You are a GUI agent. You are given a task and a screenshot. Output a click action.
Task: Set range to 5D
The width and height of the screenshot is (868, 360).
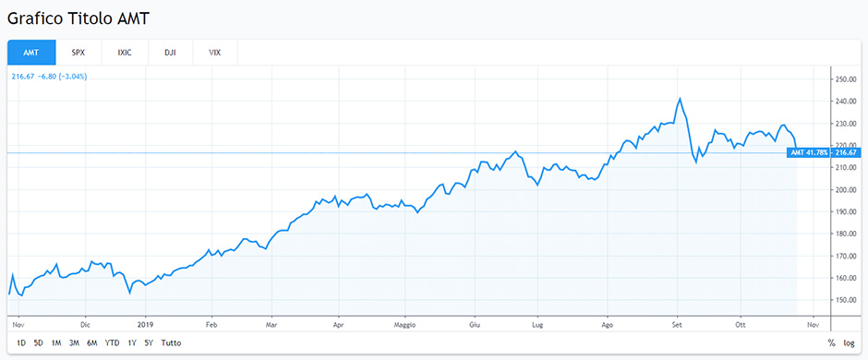[38, 342]
